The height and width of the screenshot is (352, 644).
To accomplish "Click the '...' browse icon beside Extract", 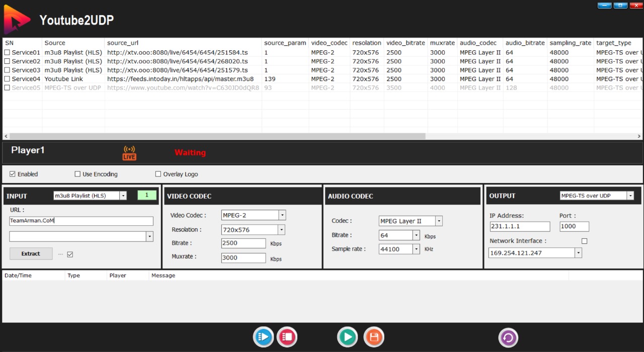I will 61,254.
